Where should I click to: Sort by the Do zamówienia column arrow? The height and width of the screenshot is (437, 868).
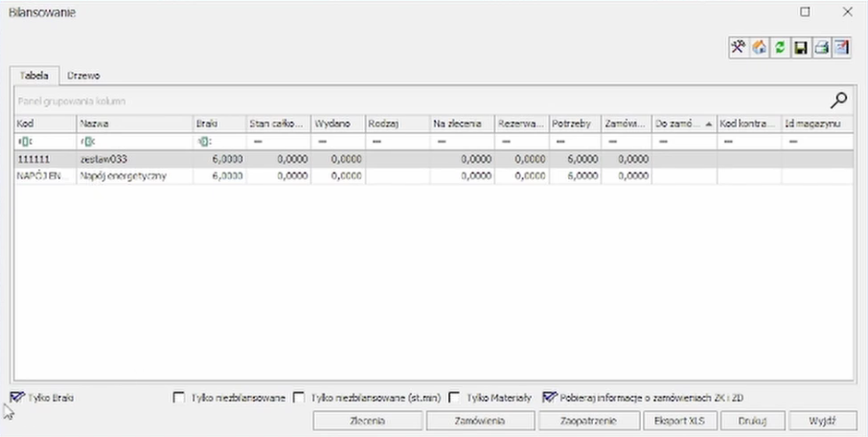(x=708, y=124)
